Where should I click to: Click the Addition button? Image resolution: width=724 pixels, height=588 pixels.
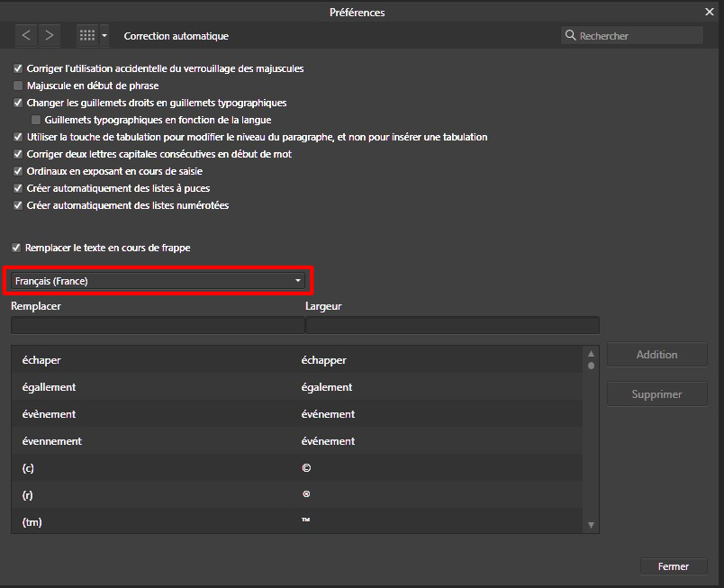pos(657,355)
